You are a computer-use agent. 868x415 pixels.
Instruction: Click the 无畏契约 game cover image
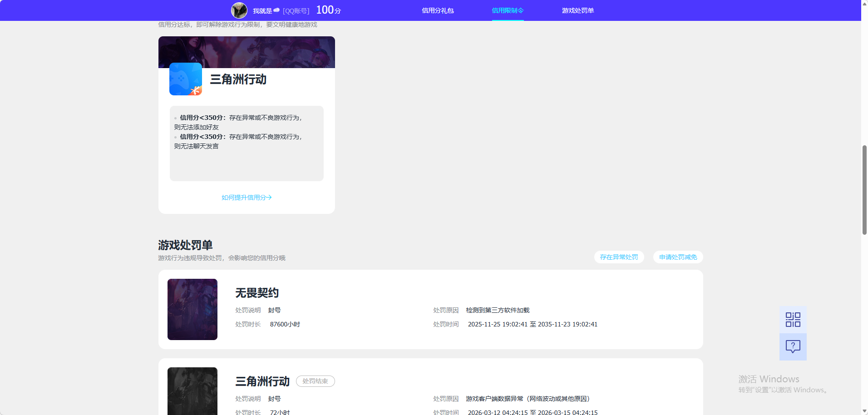coord(192,309)
